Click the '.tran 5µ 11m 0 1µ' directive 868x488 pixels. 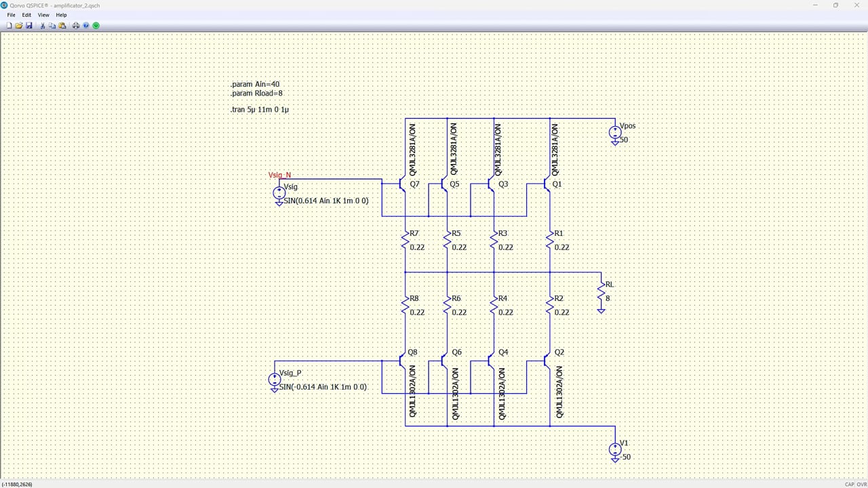pyautogui.click(x=260, y=109)
